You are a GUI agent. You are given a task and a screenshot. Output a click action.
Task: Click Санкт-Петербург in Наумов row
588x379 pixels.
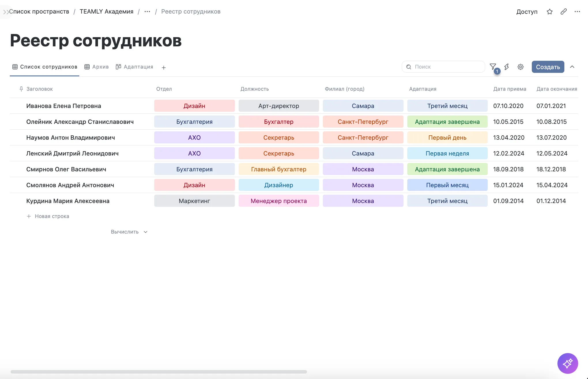click(363, 138)
